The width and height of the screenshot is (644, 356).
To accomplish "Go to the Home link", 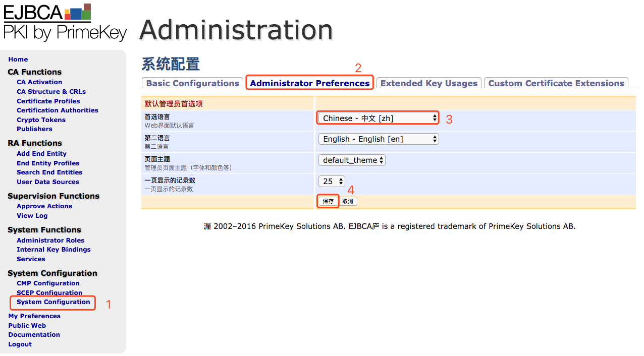I will point(18,60).
